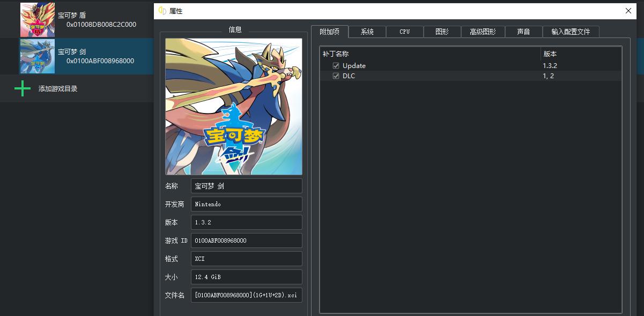
Task: Click the 版本 column header in patch list
Action: pyautogui.click(x=581, y=54)
